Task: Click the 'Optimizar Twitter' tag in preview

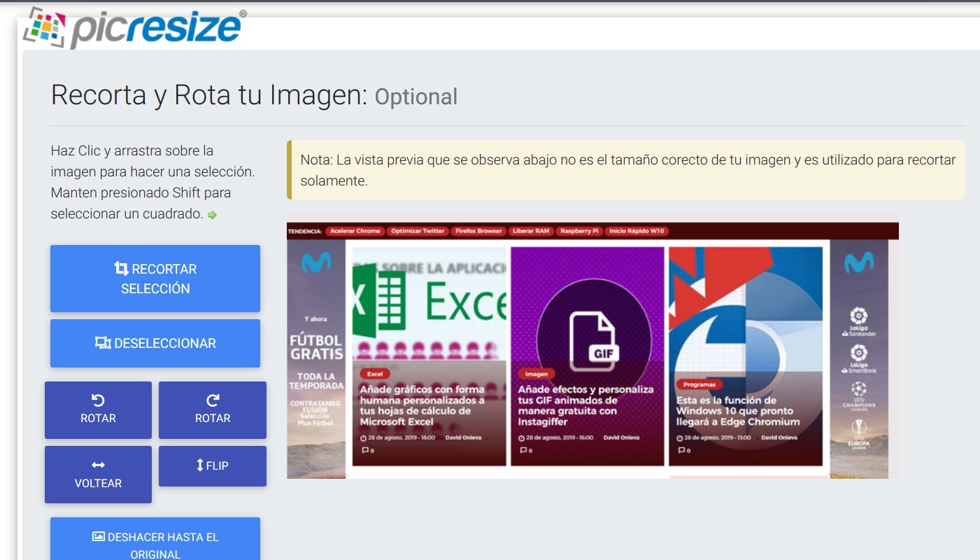Action: 418,231
